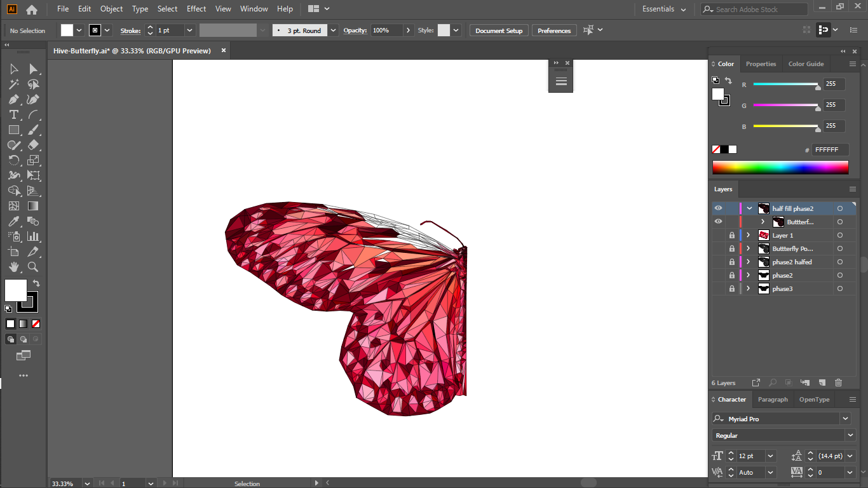
Task: Open the font family Myriad Pro dropdown
Action: click(845, 419)
